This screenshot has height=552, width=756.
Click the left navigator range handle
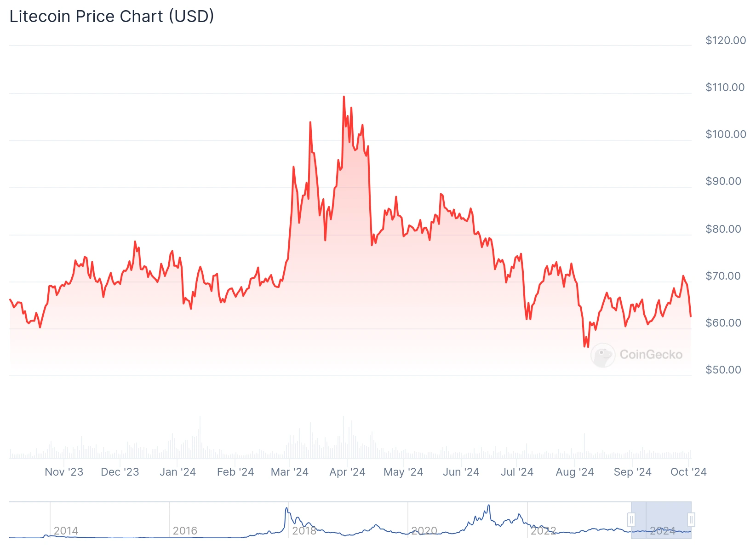click(x=631, y=520)
